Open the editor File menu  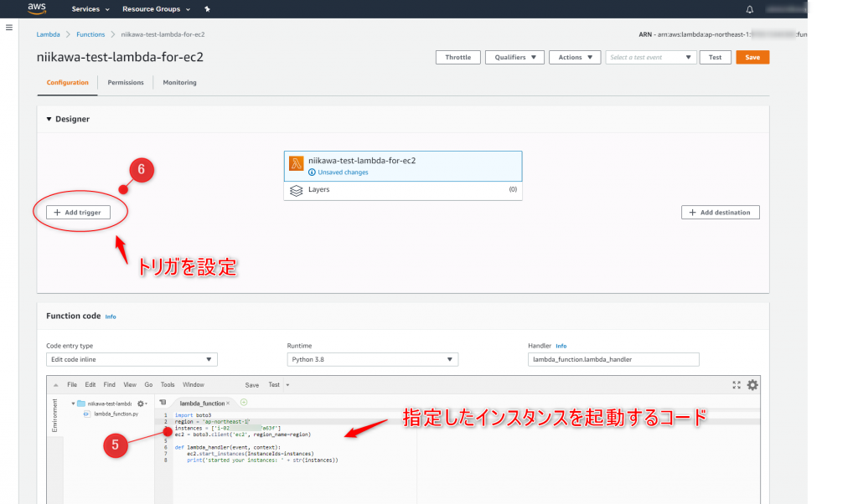click(72, 385)
